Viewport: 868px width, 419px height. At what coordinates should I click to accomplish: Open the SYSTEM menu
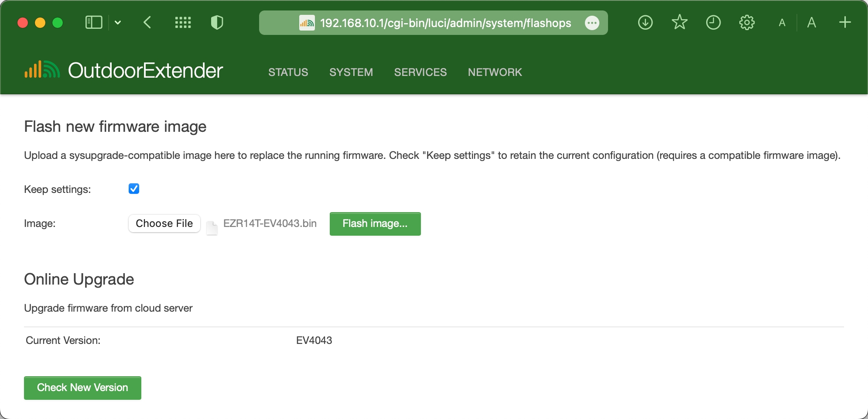[x=351, y=72]
